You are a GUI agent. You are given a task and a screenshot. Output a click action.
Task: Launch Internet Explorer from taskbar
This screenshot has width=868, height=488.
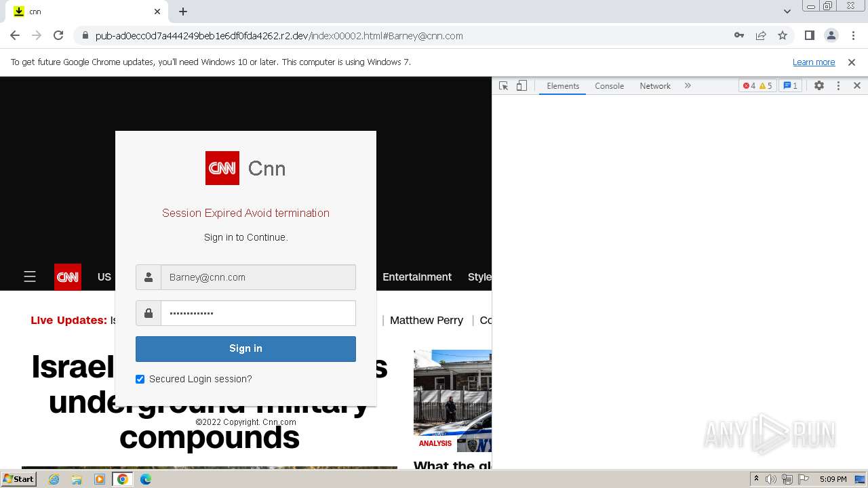[54, 479]
